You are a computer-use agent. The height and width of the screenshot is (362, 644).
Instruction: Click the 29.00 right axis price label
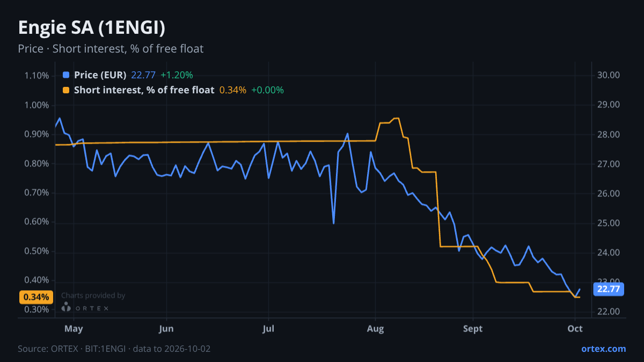pyautogui.click(x=609, y=105)
